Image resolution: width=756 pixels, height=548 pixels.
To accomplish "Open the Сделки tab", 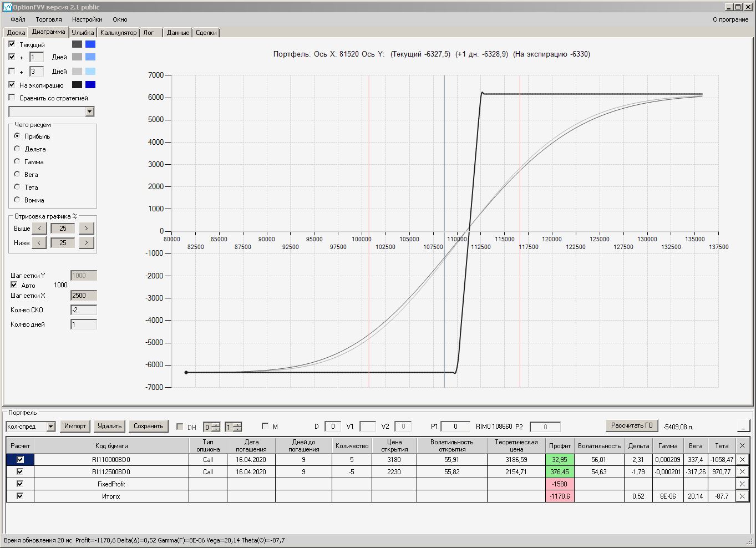I will pos(206,33).
